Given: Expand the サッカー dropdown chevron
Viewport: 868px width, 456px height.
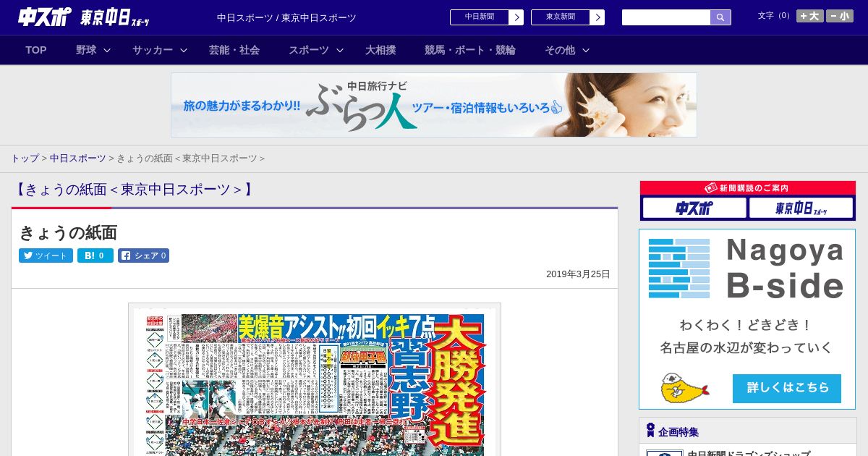Looking at the screenshot, I should coord(184,50).
